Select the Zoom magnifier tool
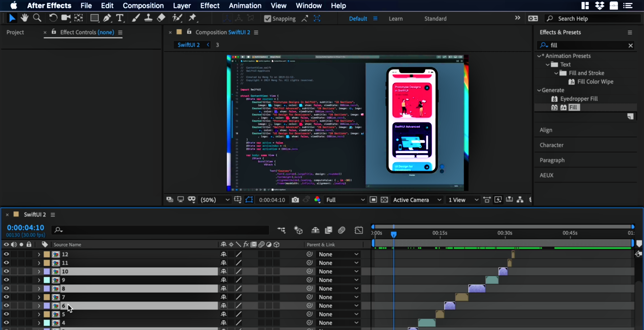 pyautogui.click(x=37, y=18)
